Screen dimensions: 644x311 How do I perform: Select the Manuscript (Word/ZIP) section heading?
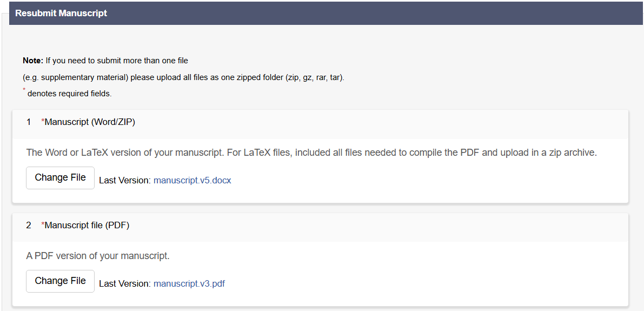(x=90, y=122)
